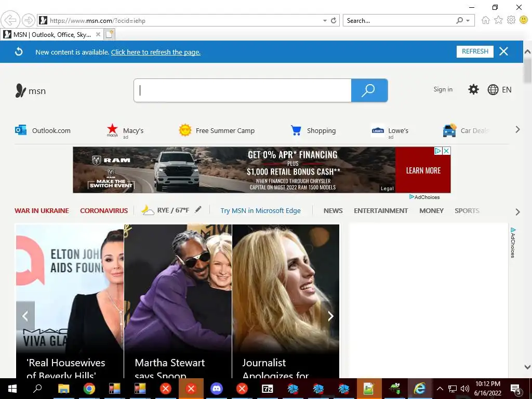Open the Windows Start menu

12,389
